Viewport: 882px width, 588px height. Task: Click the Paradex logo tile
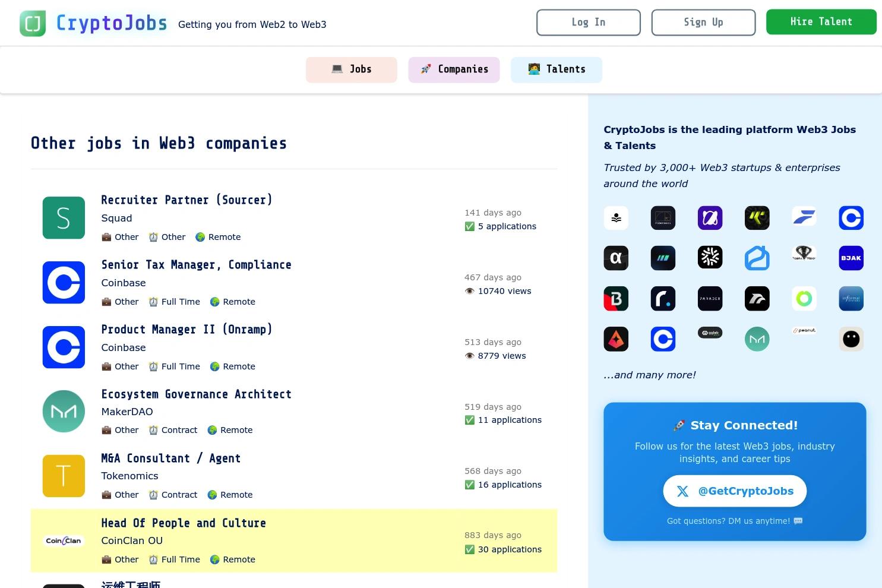point(710,299)
